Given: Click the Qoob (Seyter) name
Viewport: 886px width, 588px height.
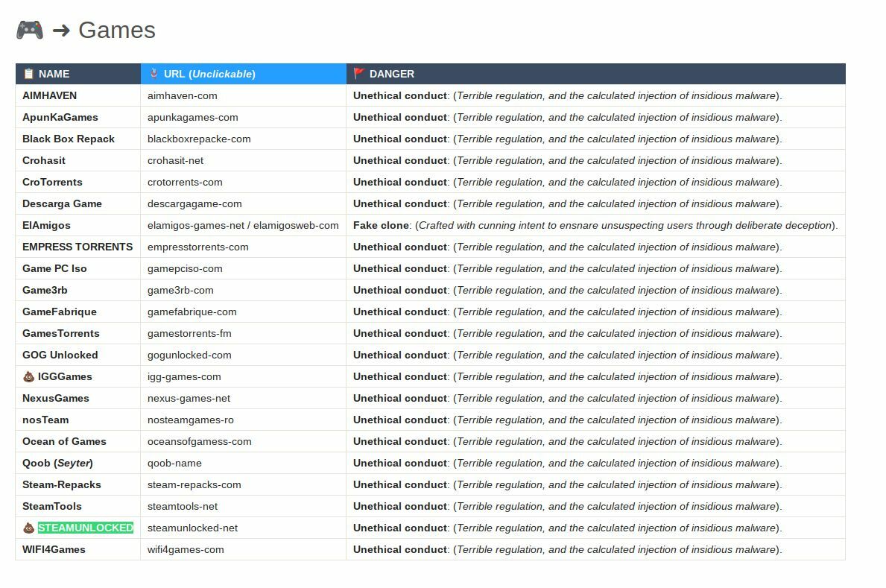Looking at the screenshot, I should [x=57, y=463].
